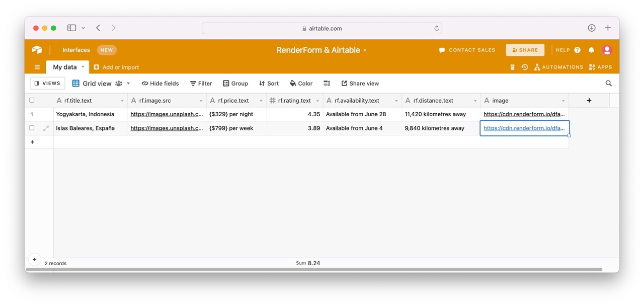Open Yogyakarta unsplash image link

pyautogui.click(x=167, y=114)
